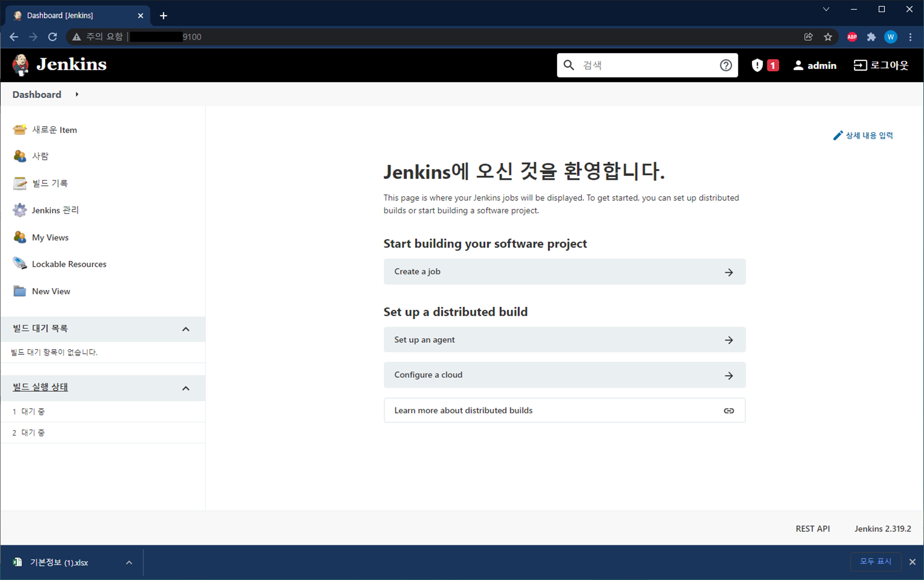Focus the 검색 search input field
Screen dimensions: 924x580
click(x=647, y=66)
